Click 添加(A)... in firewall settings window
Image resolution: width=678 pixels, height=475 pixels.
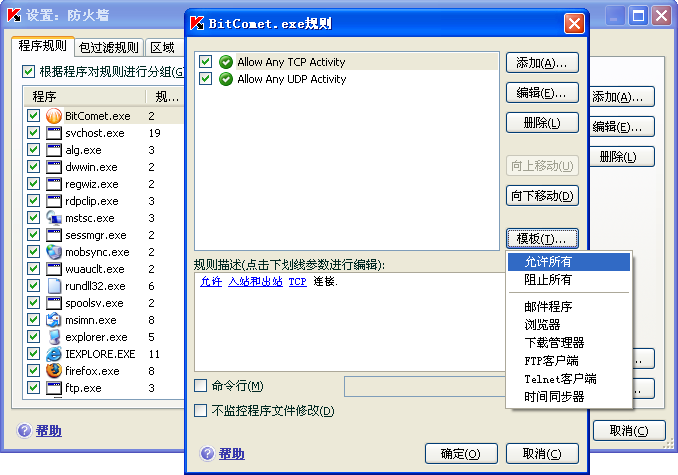[x=622, y=97]
